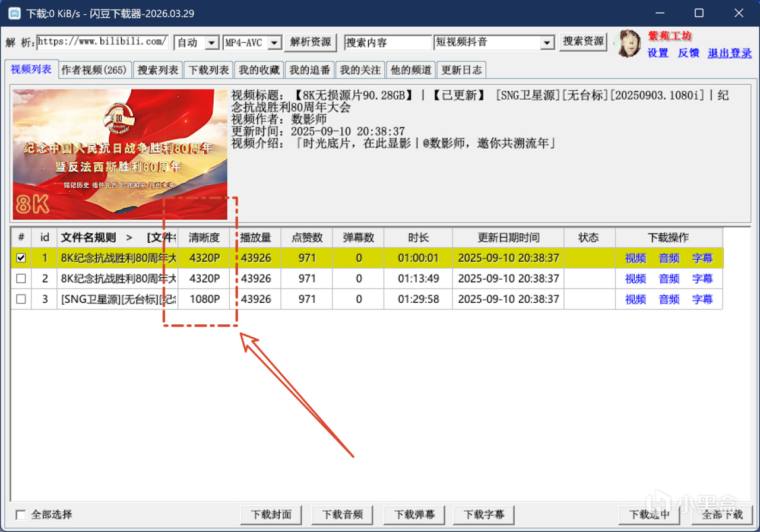Check the checkbox for row 2

[x=21, y=278]
